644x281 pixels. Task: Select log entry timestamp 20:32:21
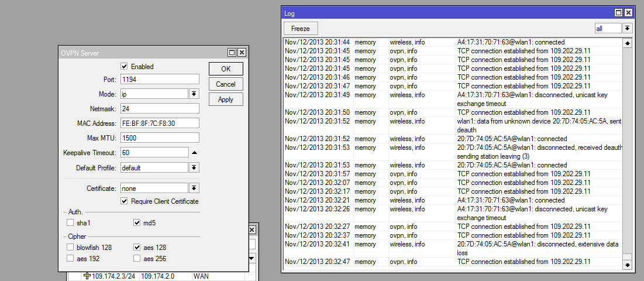(x=317, y=200)
